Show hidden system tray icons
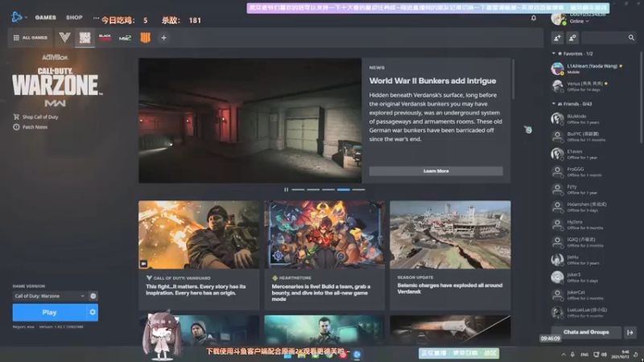Image resolution: width=644 pixels, height=362 pixels. tap(563, 355)
